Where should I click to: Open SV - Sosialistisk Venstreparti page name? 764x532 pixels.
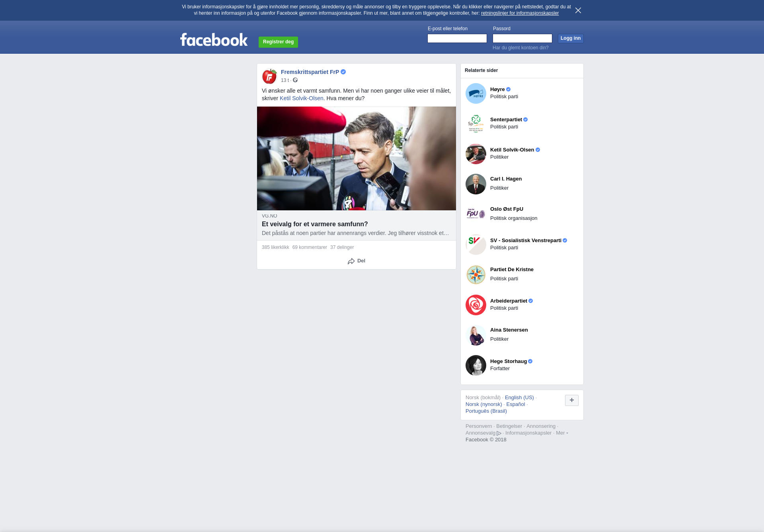526,241
